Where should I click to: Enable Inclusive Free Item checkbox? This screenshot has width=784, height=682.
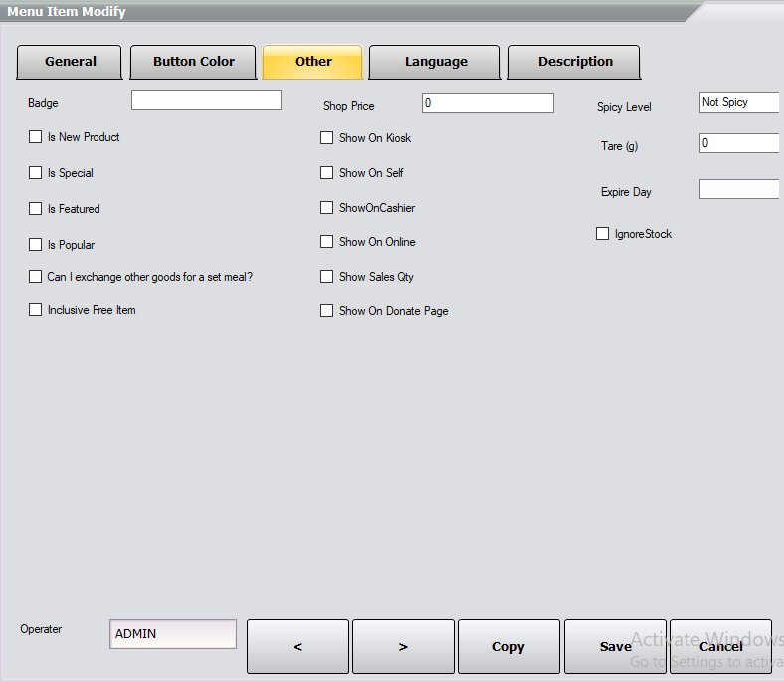[36, 310]
